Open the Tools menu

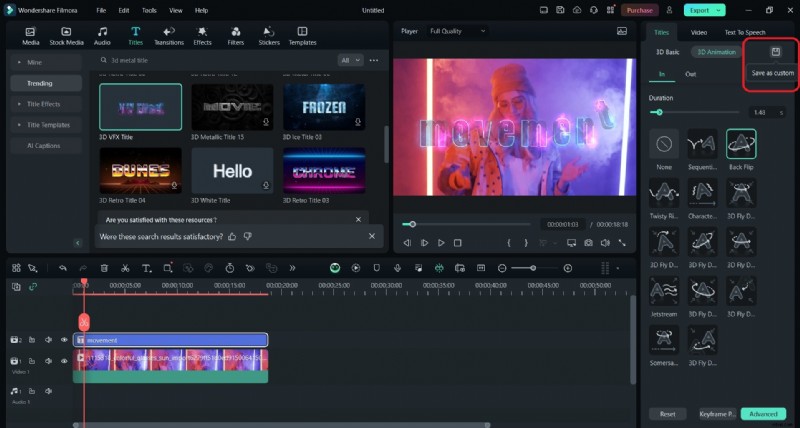pos(149,10)
